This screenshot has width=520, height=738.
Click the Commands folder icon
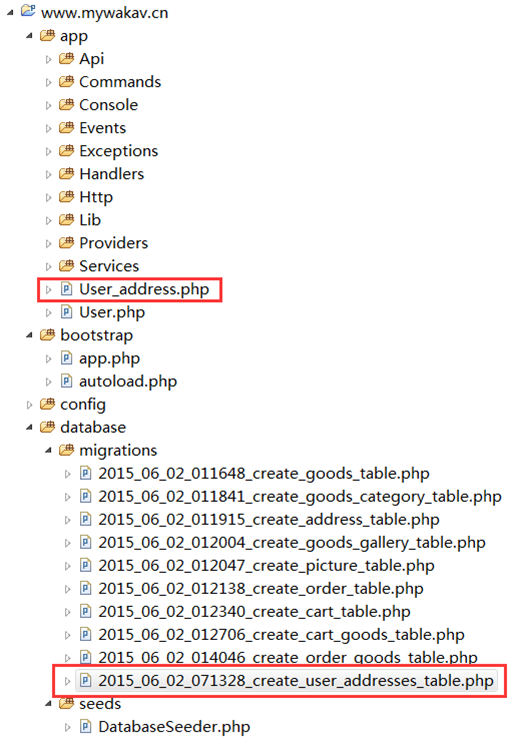[x=66, y=81]
